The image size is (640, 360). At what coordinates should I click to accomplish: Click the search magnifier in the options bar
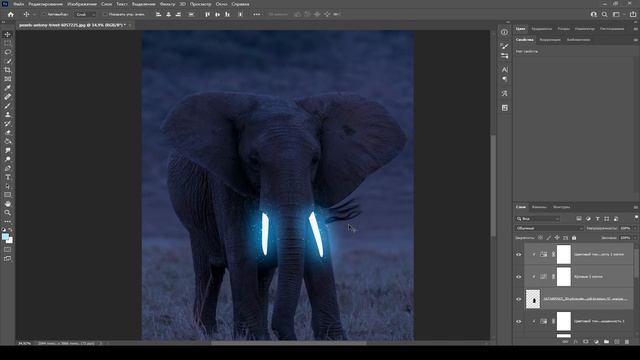tap(604, 14)
